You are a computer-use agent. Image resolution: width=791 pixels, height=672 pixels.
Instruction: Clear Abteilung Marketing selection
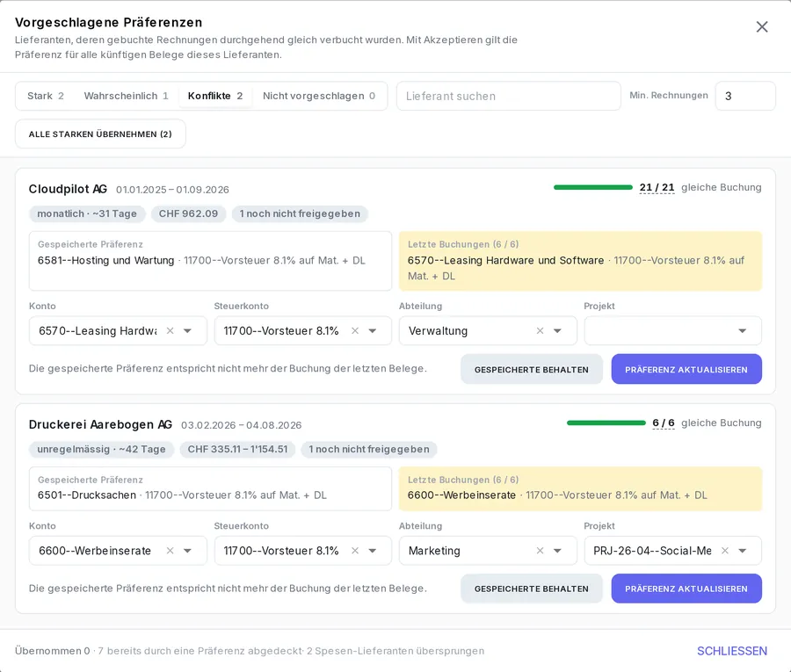[x=540, y=551]
